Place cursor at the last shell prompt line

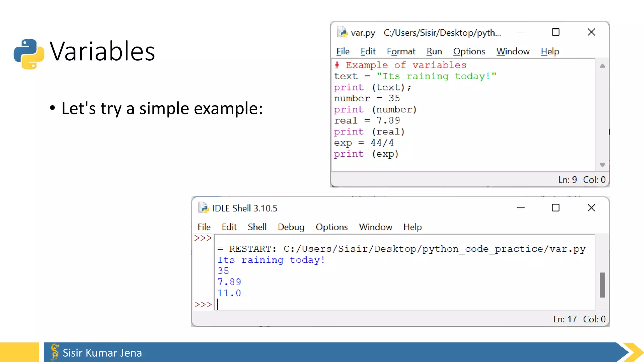252,304
